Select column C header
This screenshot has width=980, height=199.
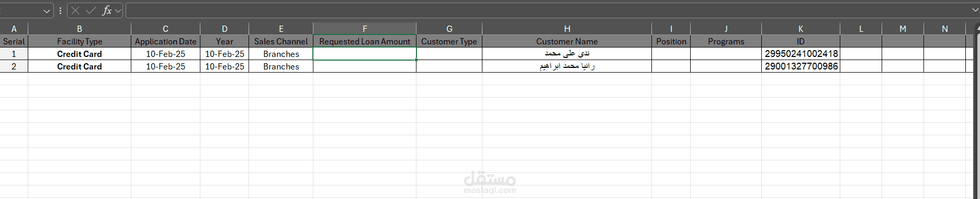165,29
